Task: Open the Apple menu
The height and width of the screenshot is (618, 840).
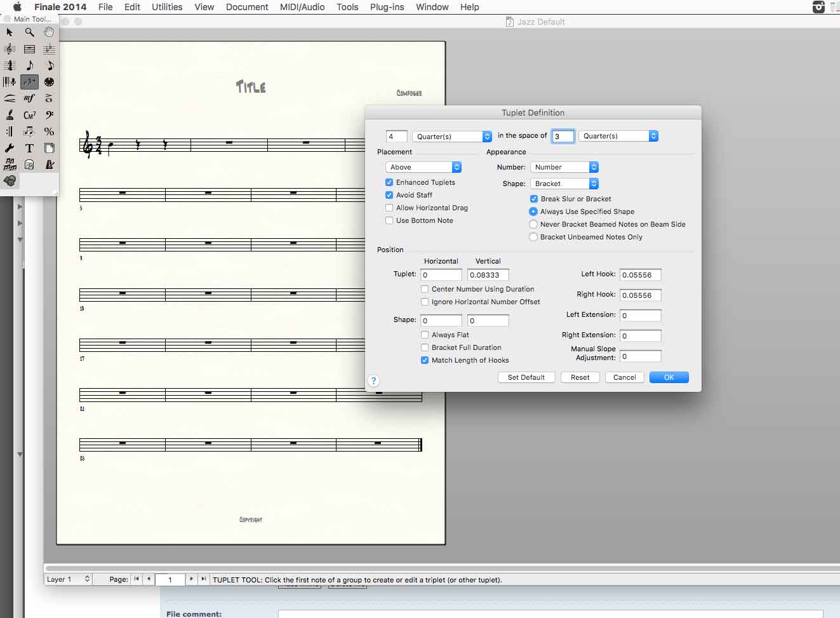Action: coord(17,7)
